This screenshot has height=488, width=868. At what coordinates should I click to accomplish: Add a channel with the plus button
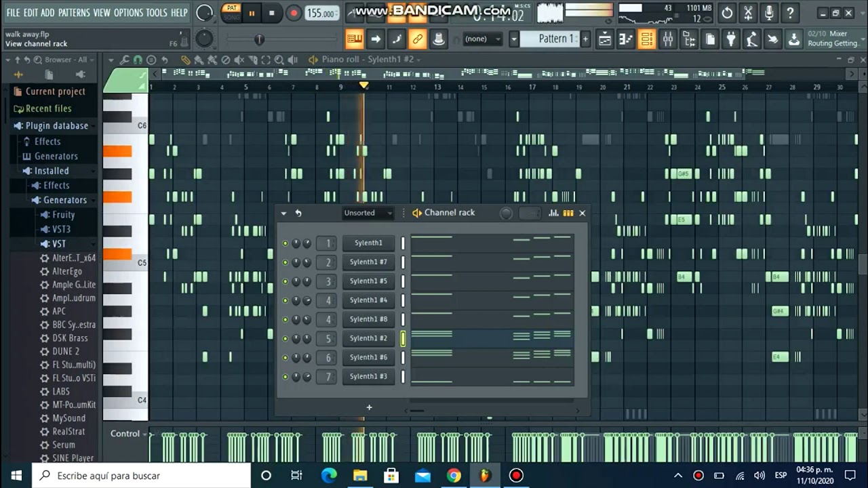369,407
